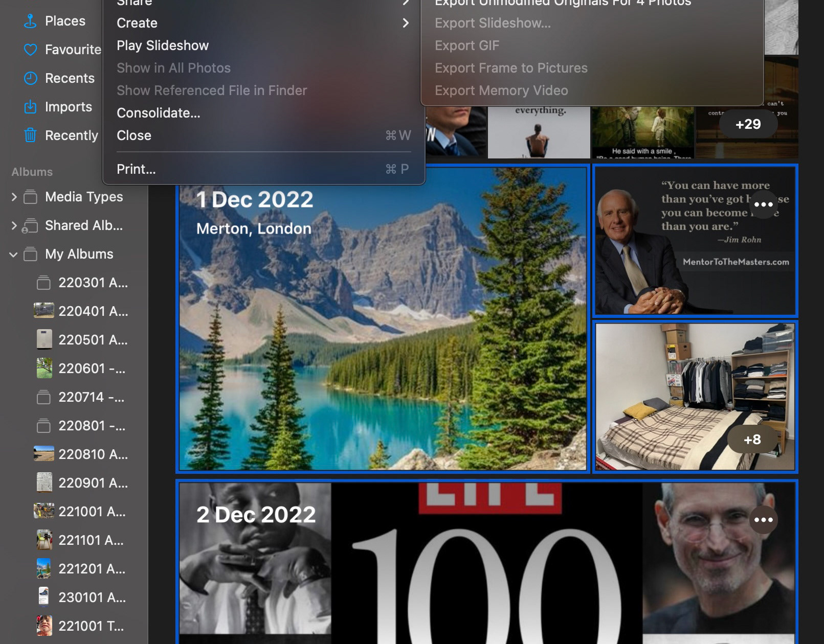Open more options on 2 Dec 2022 group
Image resolution: width=824 pixels, height=644 pixels.
click(x=763, y=520)
